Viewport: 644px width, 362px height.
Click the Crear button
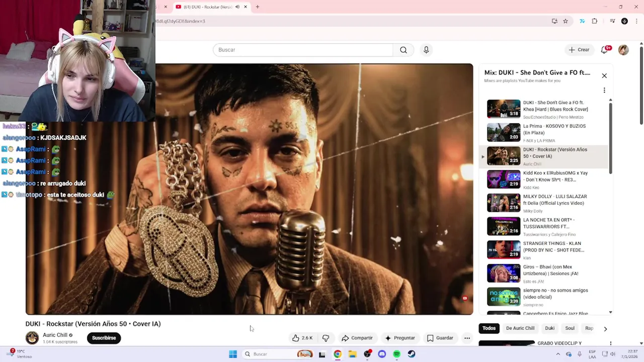pyautogui.click(x=579, y=50)
